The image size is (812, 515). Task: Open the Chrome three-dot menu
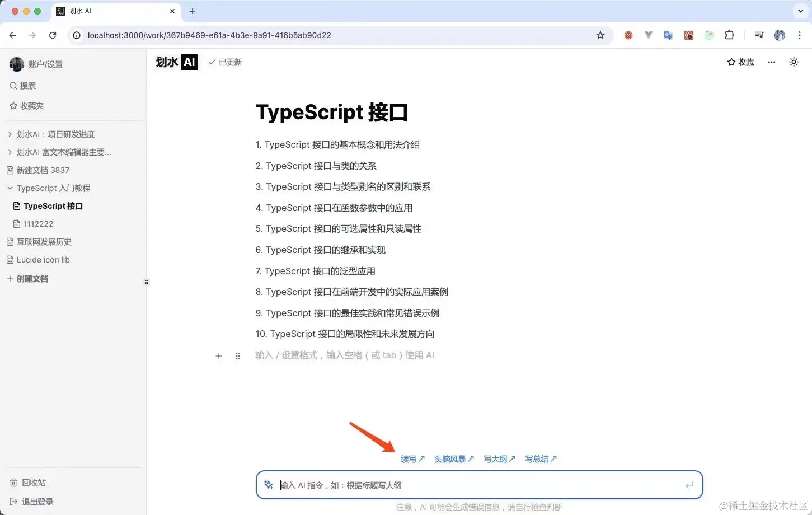pos(799,35)
